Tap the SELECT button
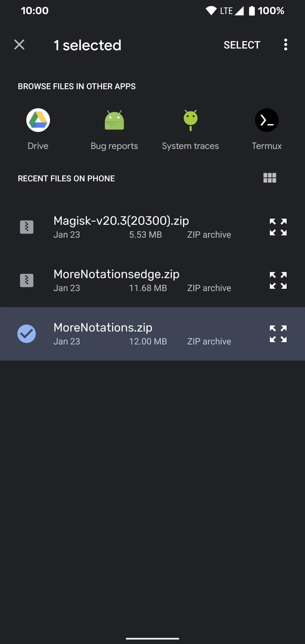 (x=242, y=45)
